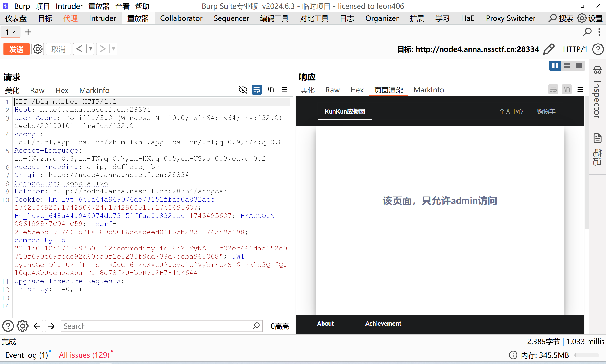The image size is (606, 364).
Task: Toggle show newlines \n in request
Action: click(x=271, y=90)
